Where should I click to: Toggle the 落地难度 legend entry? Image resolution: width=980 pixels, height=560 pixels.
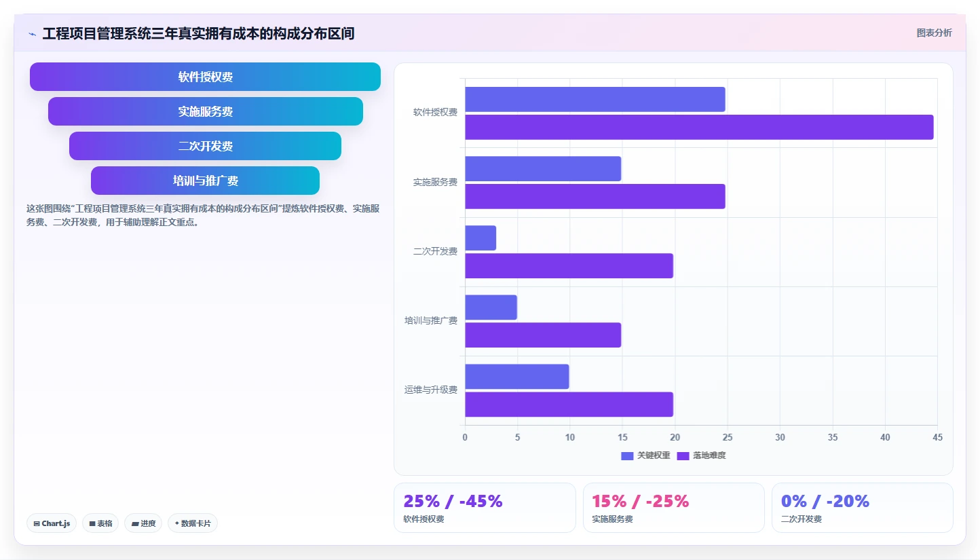pyautogui.click(x=702, y=455)
